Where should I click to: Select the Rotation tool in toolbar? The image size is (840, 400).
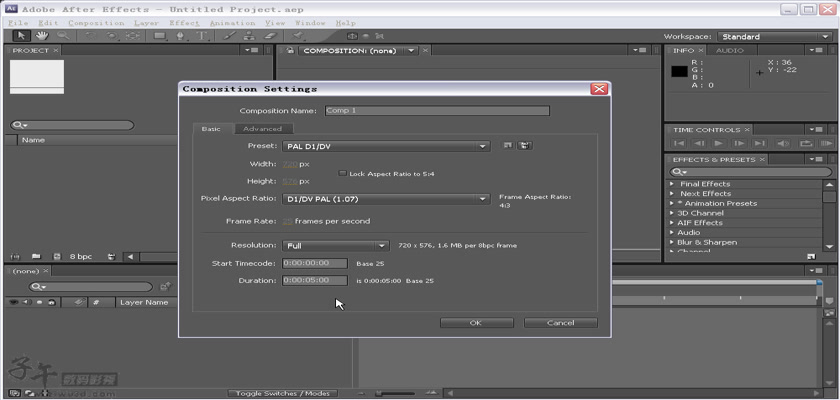(x=90, y=36)
